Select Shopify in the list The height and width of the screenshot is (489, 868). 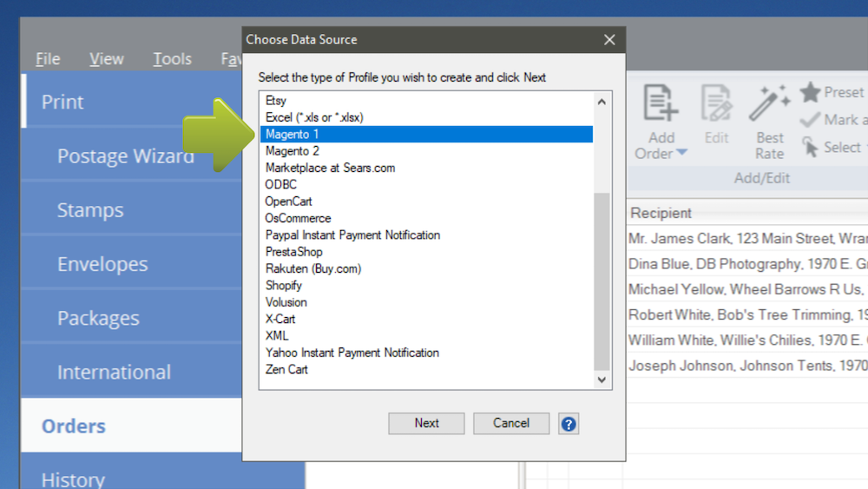click(426, 285)
